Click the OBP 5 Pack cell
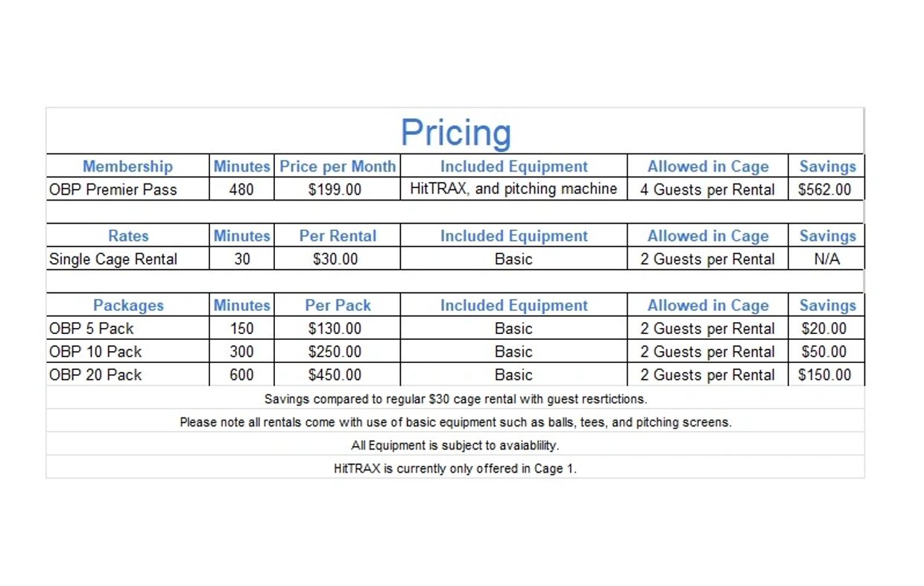 (92, 328)
